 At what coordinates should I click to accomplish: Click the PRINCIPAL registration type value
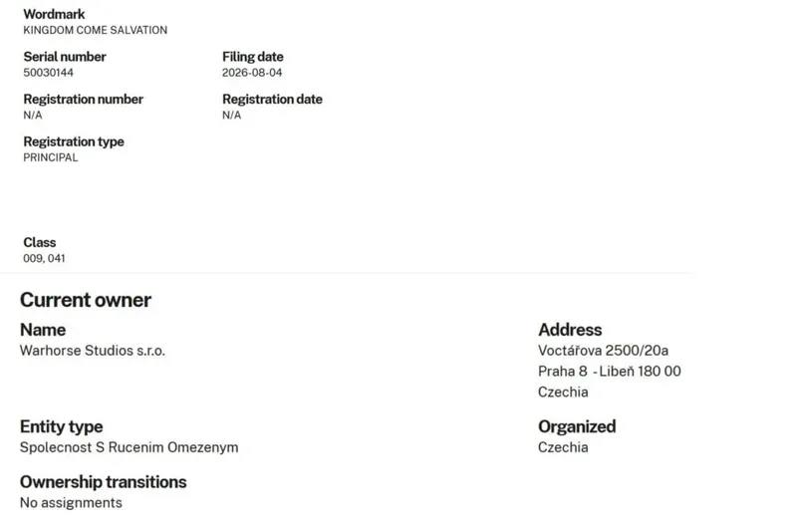(x=51, y=157)
